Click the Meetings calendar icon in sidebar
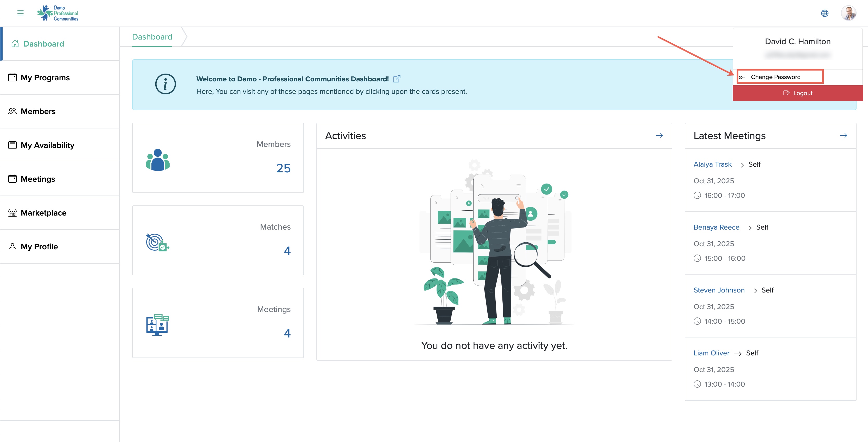Image resolution: width=868 pixels, height=442 pixels. pyautogui.click(x=12, y=178)
